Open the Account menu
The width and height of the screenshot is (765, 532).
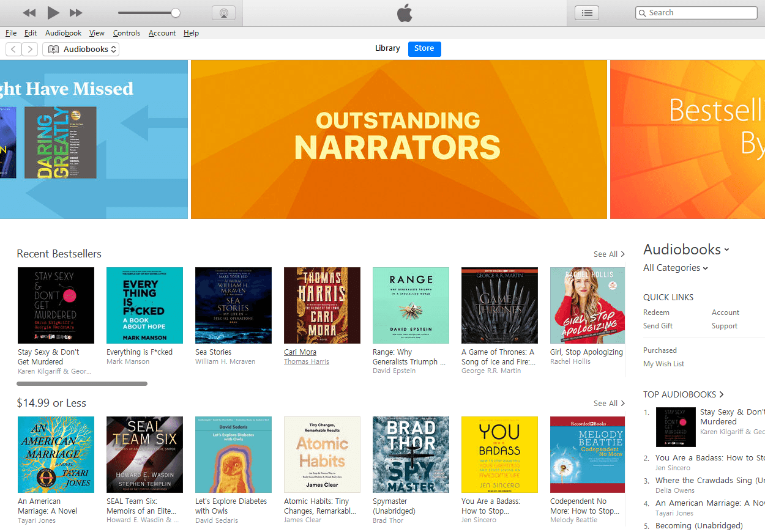(162, 33)
